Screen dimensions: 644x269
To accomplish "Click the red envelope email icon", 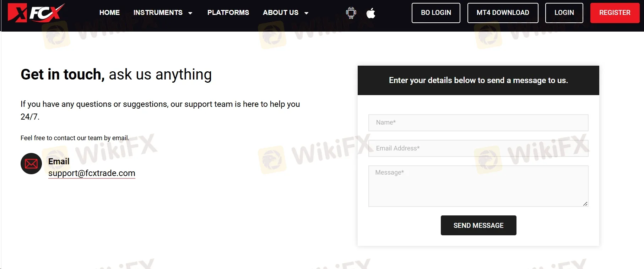I will [x=31, y=164].
